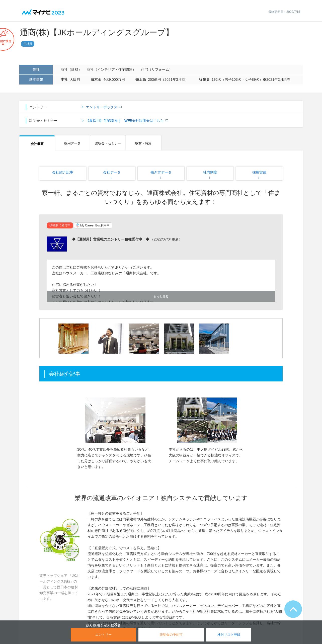The width and height of the screenshot is (322, 644).
Task: Click the 残り採用予定人数3名 text
Action: tap(103, 625)
